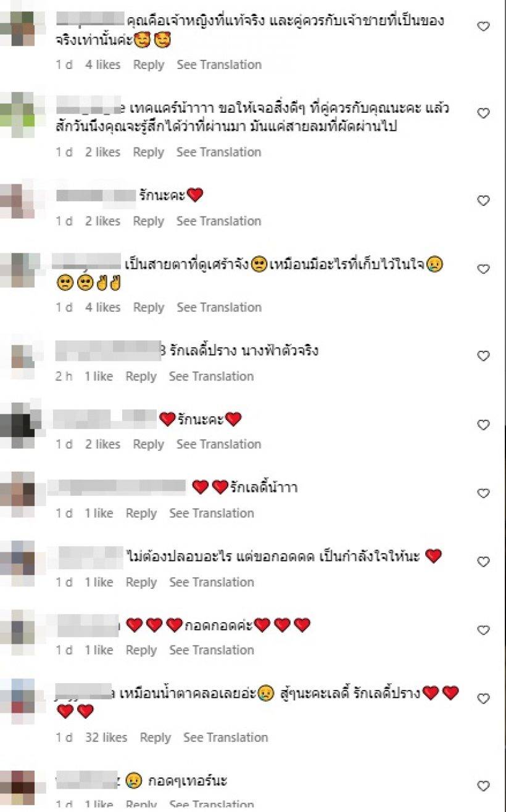Reply to the comment with 32 likes
The height and width of the screenshot is (812, 506).
(155, 737)
